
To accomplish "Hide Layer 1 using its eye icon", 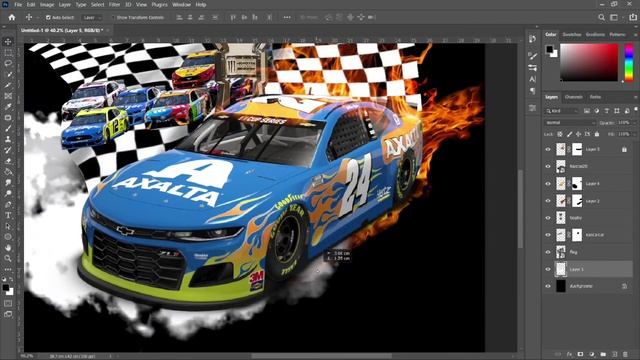I will [x=548, y=269].
